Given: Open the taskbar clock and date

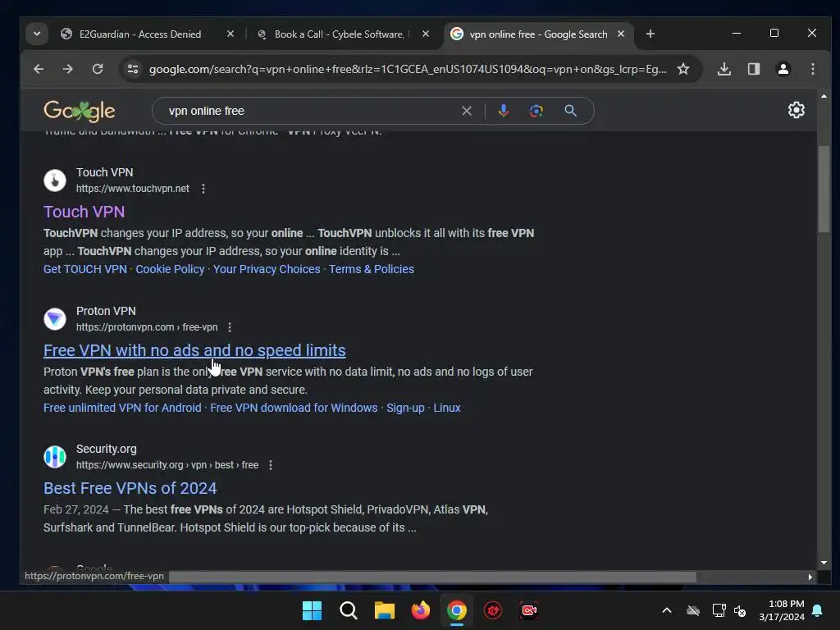Looking at the screenshot, I should (782, 610).
